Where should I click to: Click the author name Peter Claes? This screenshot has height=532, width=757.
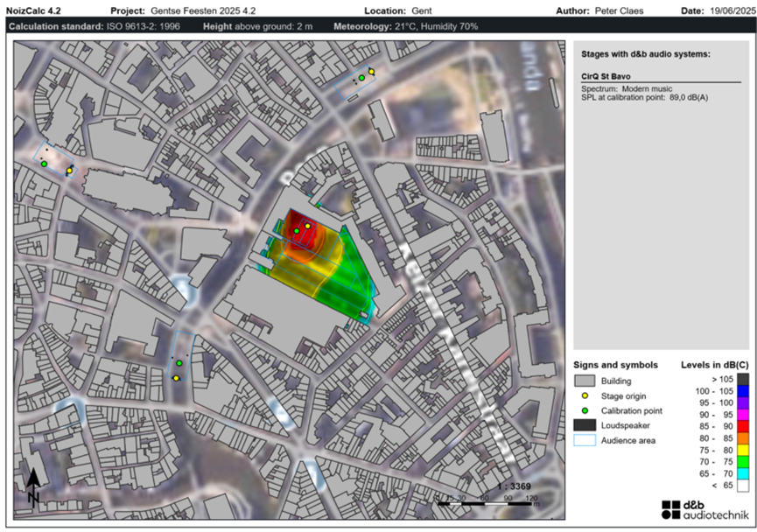(x=619, y=10)
